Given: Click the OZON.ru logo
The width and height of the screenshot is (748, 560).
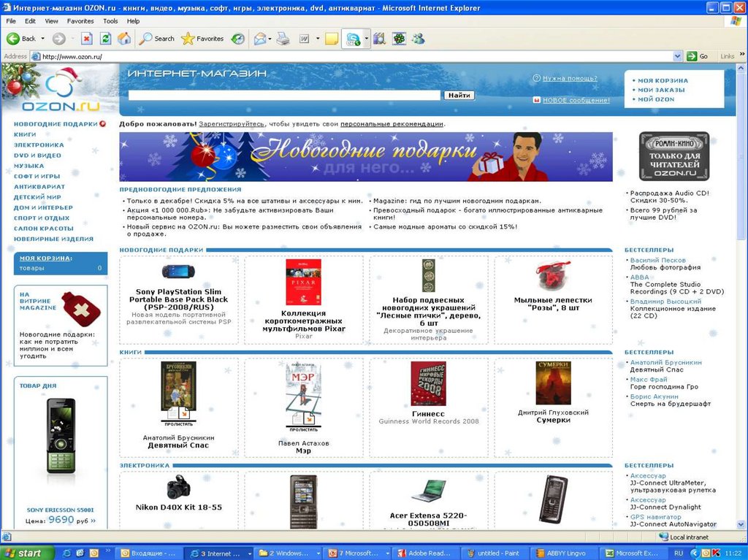Looking at the screenshot, I should (60, 90).
